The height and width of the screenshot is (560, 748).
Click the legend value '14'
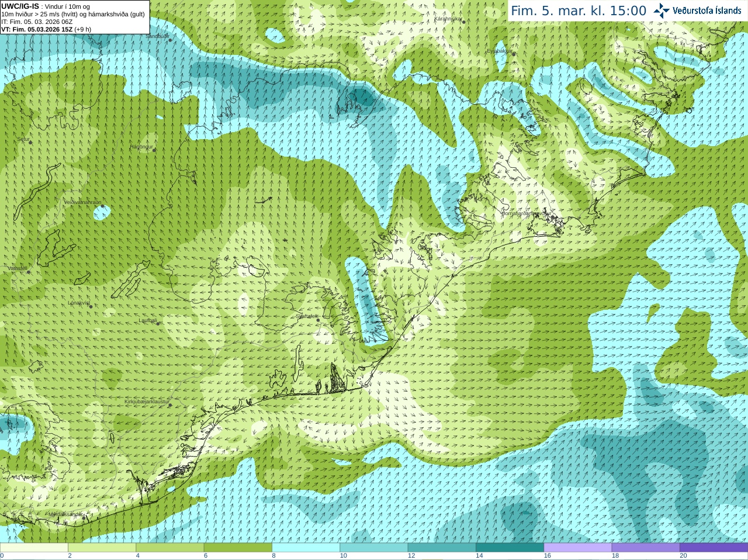479,556
